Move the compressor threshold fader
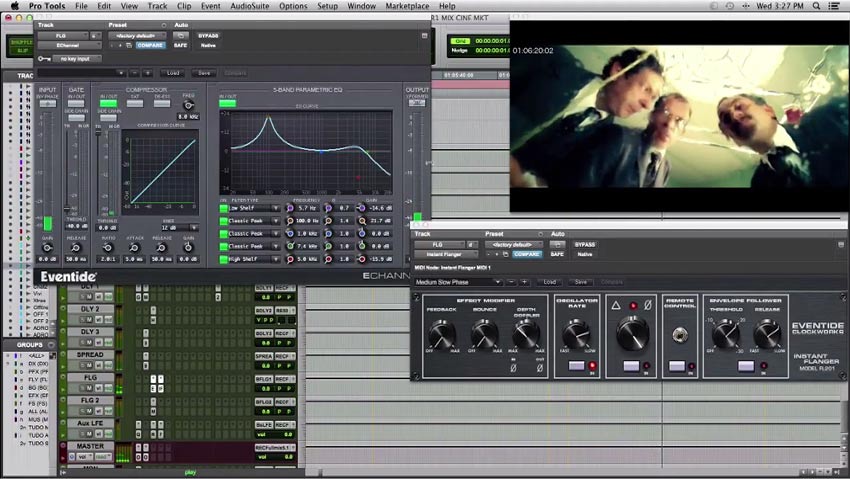The height and width of the screenshot is (479, 850). pyautogui.click(x=98, y=133)
